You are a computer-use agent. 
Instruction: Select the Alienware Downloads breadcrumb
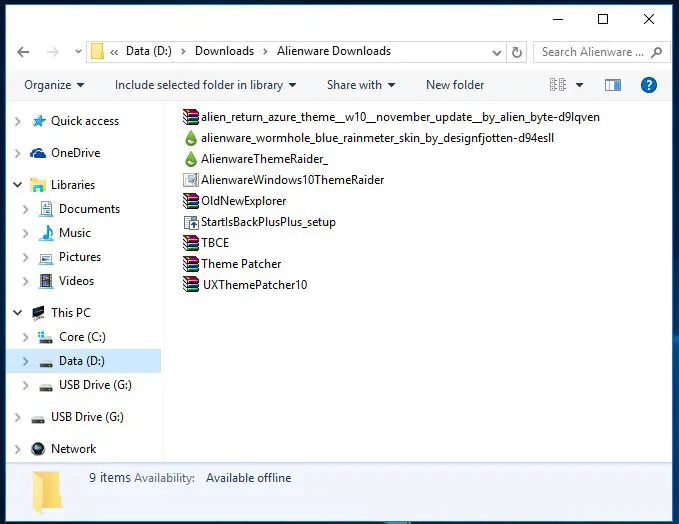[x=334, y=51]
